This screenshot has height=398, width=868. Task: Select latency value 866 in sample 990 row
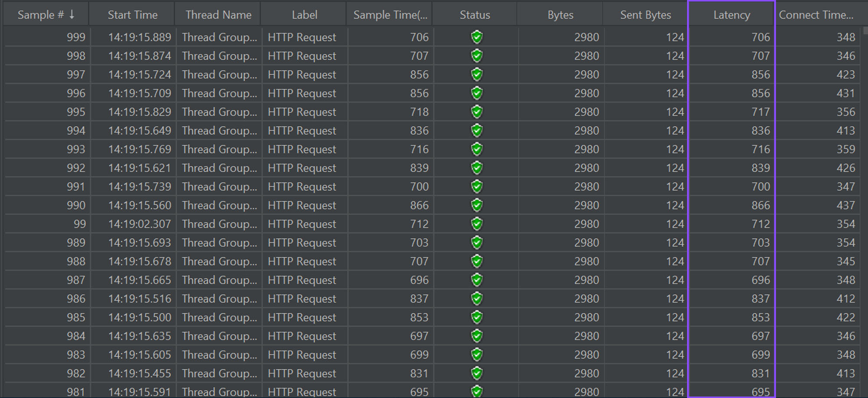coord(760,206)
